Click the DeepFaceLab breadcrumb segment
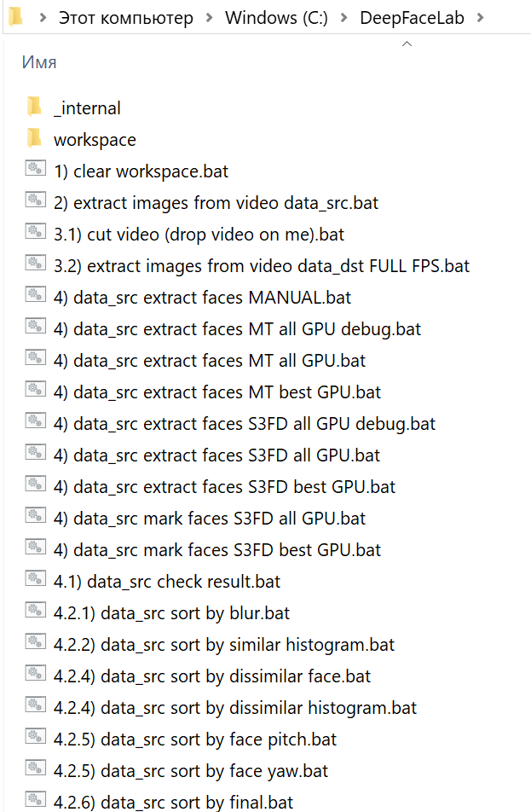Viewport: 531px width, 812px height. pyautogui.click(x=412, y=18)
